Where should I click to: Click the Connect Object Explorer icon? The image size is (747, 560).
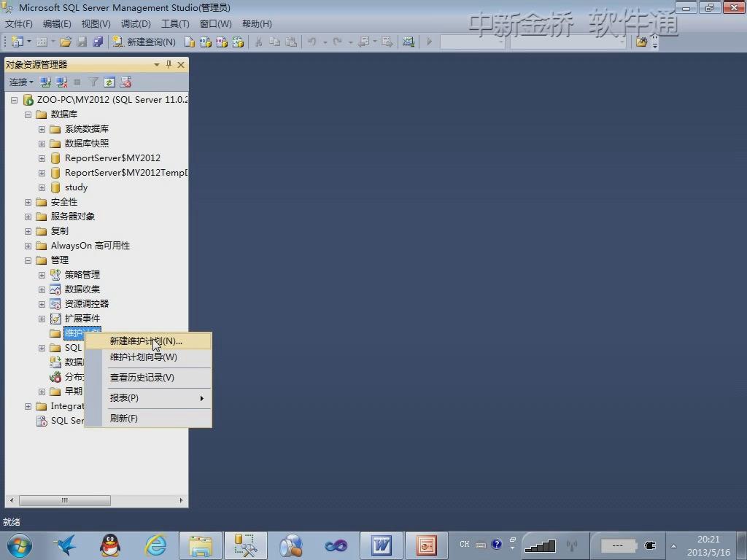click(45, 82)
